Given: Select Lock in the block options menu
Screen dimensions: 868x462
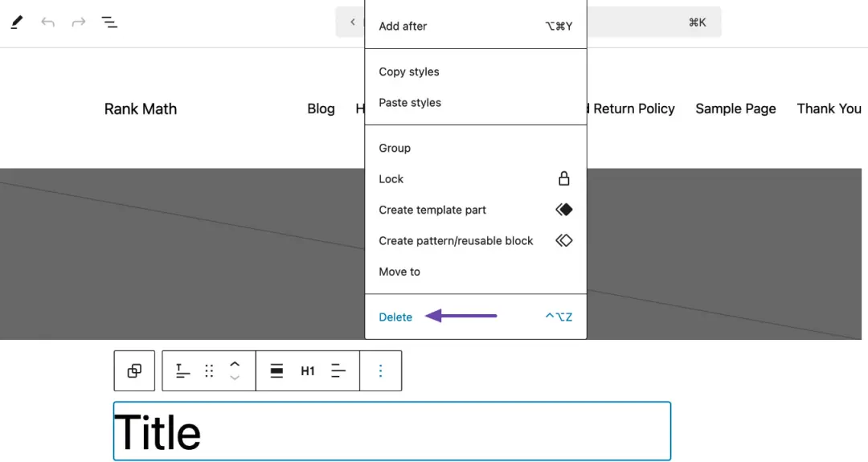Looking at the screenshot, I should coord(391,179).
